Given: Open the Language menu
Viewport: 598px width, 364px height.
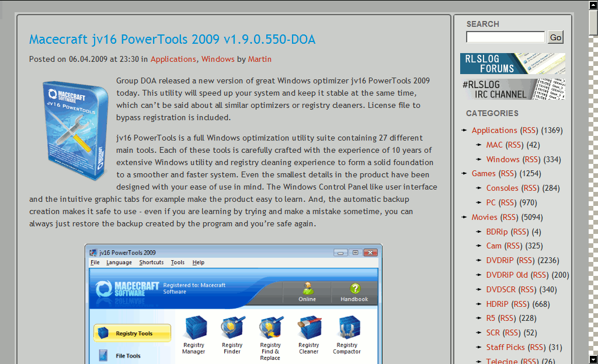Looking at the screenshot, I should point(119,262).
